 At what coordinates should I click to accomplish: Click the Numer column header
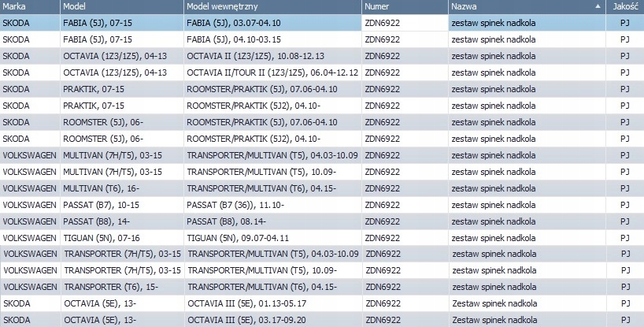tap(404, 7)
